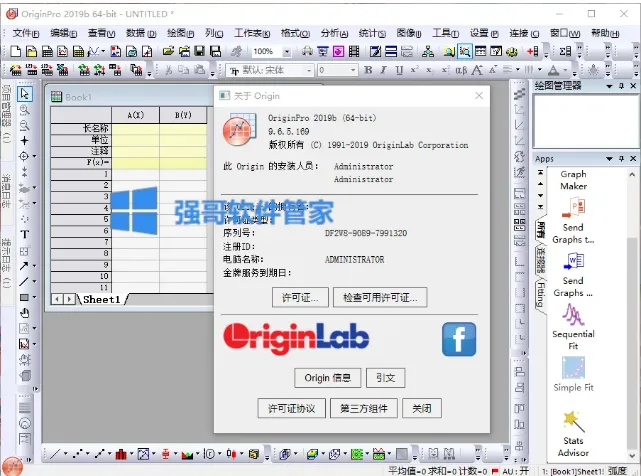
Task: Click the Facebook icon in About dialog
Action: (459, 339)
